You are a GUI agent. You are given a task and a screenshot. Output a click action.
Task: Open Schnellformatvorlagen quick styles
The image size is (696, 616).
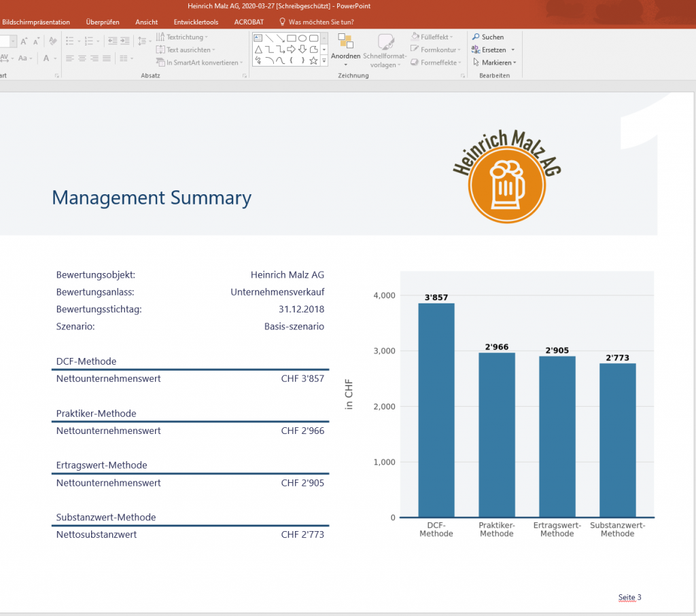[385, 50]
